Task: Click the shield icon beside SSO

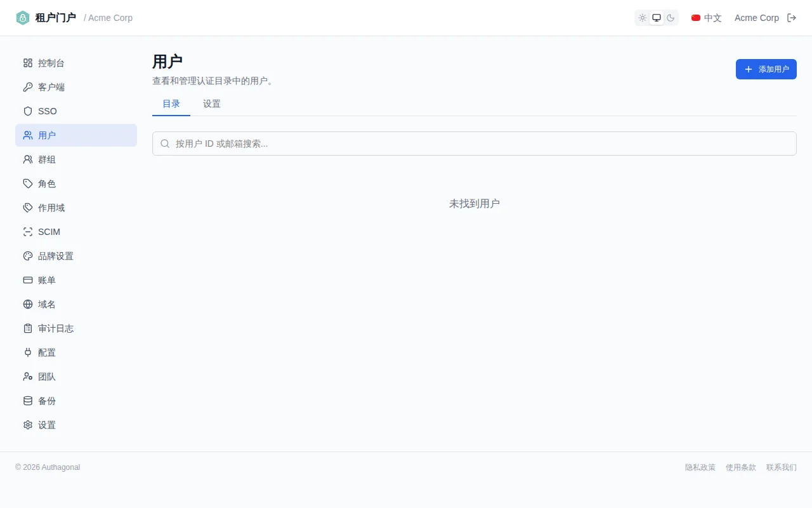Action: coord(28,111)
